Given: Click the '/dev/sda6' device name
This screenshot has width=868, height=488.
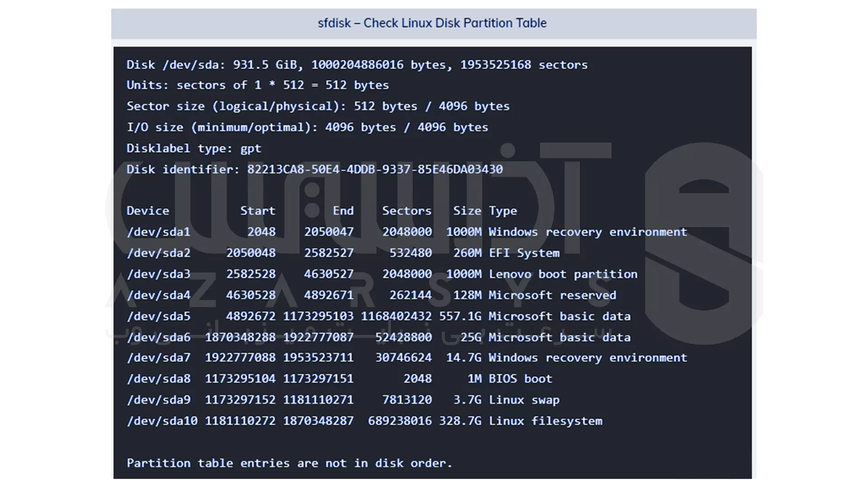Looking at the screenshot, I should (x=159, y=337).
